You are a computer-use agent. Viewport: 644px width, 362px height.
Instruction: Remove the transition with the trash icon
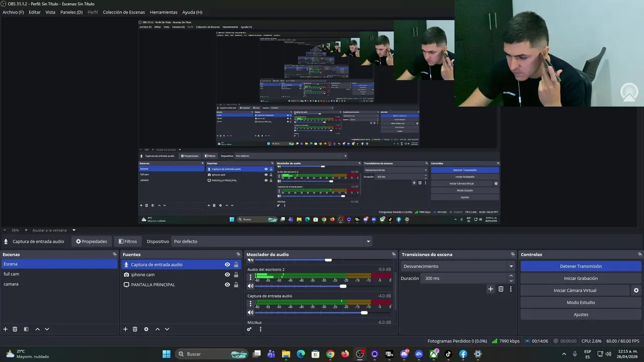(501, 289)
